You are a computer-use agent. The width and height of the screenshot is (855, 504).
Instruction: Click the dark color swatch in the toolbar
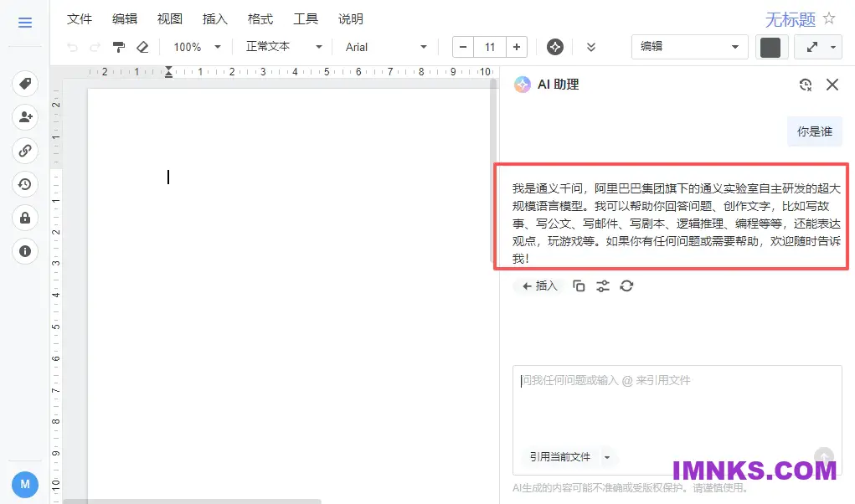click(770, 47)
